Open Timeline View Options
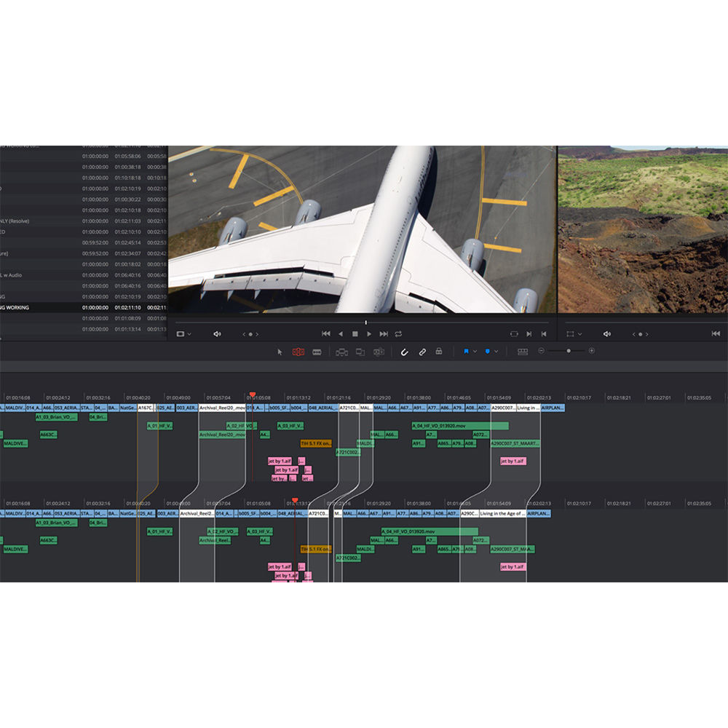Viewport: 728px width, 728px height. (x=522, y=352)
